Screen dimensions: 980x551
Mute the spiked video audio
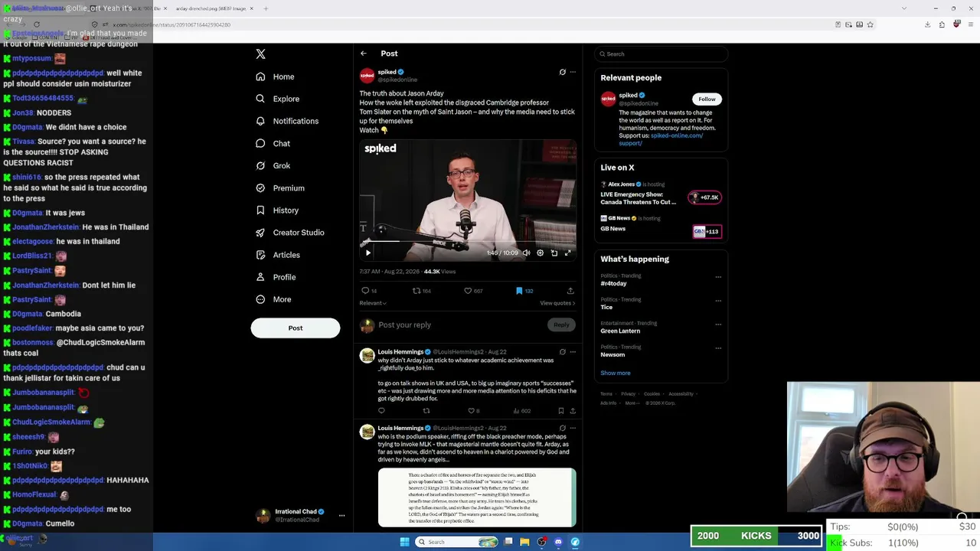click(526, 253)
